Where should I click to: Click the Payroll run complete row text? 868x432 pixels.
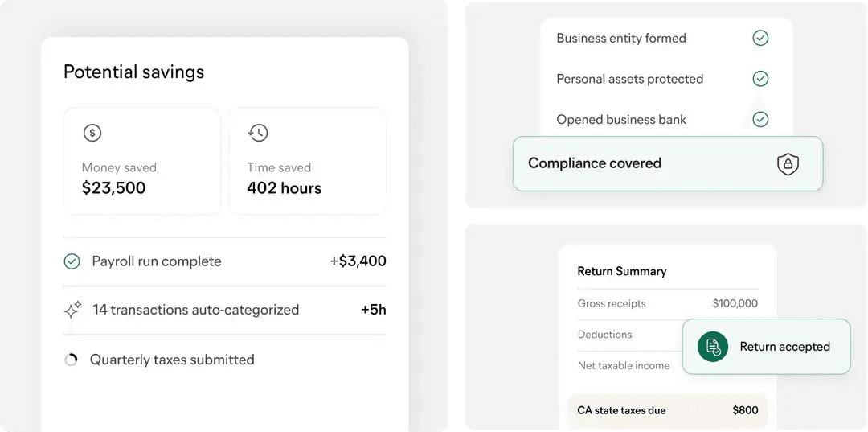tap(157, 261)
